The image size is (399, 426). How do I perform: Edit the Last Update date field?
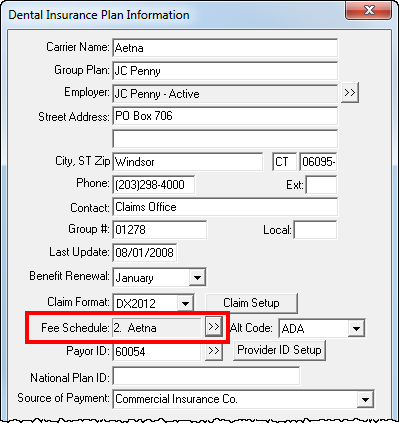click(x=145, y=253)
